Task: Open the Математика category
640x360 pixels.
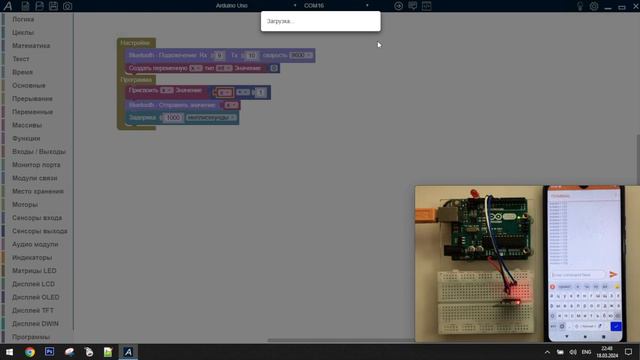Action: point(31,46)
